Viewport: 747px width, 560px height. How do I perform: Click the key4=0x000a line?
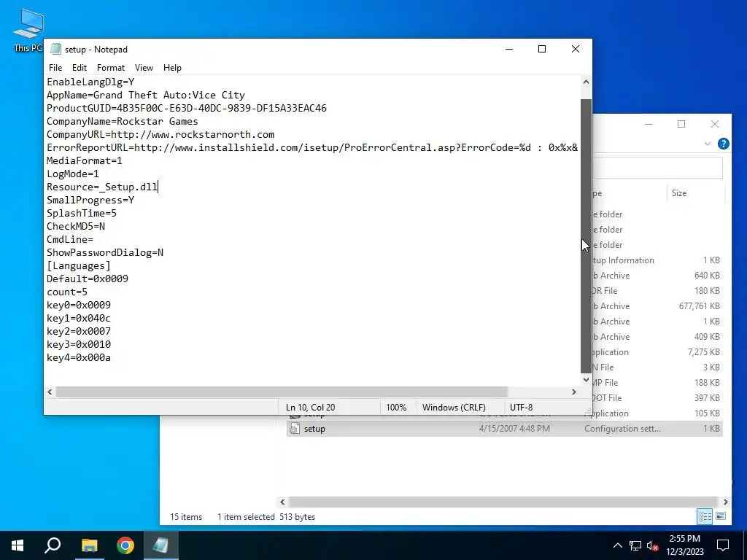coord(79,357)
